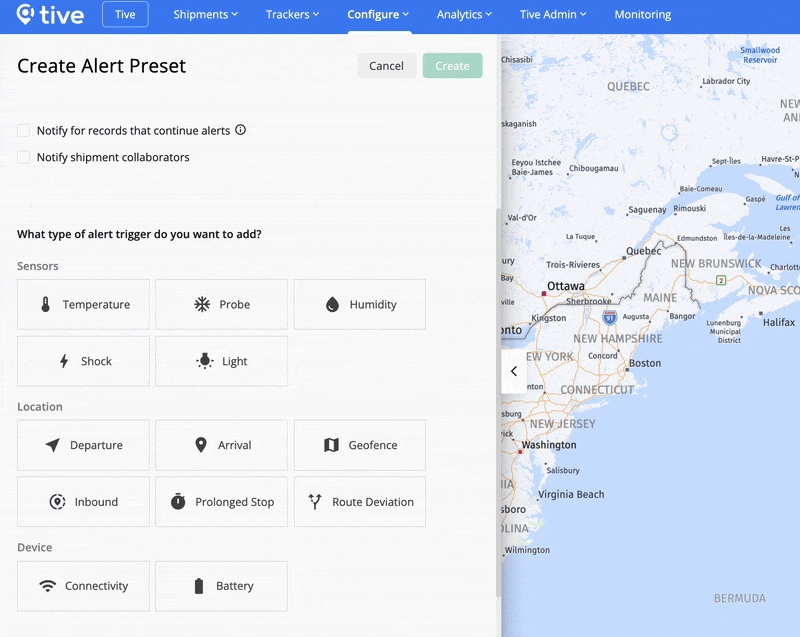
Task: Choose the Humidity alert trigger
Action: coord(359,304)
